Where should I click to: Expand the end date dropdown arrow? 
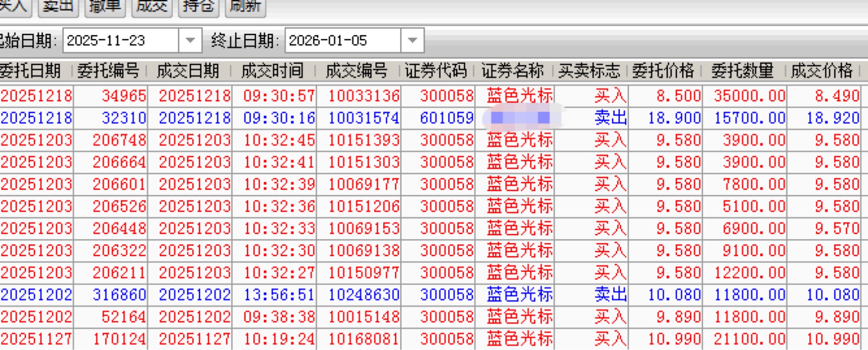point(412,40)
